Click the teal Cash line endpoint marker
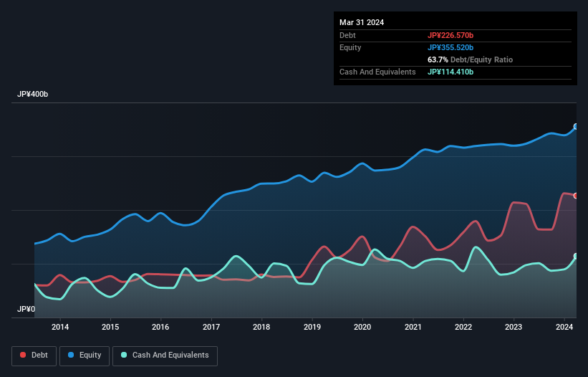The image size is (588, 377). (x=575, y=256)
